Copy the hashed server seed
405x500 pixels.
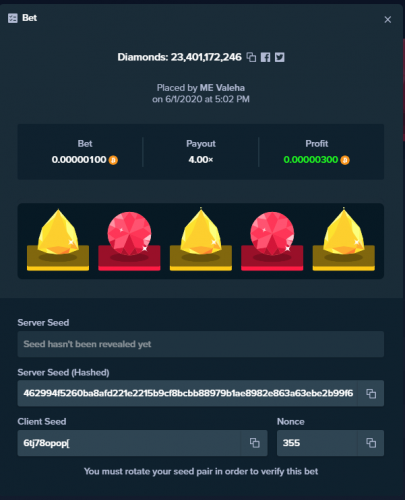click(371, 394)
